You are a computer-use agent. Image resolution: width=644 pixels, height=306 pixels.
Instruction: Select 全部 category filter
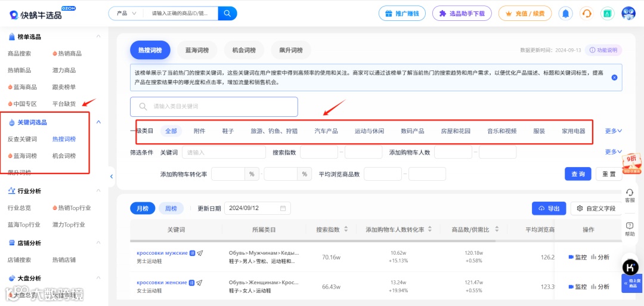pos(171,131)
